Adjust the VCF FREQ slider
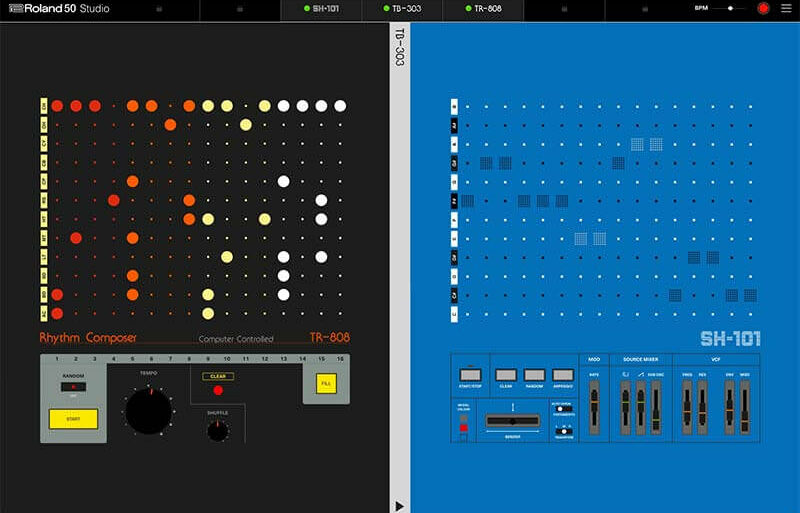 point(687,408)
